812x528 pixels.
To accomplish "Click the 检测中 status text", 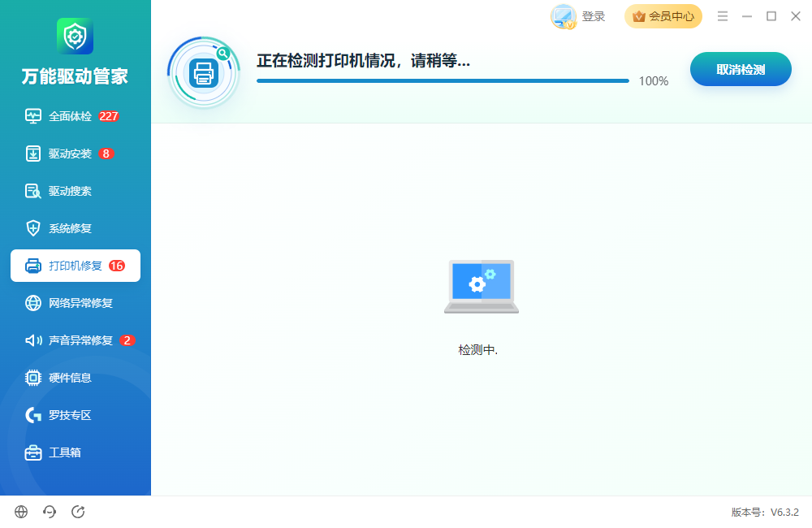I will [x=478, y=350].
